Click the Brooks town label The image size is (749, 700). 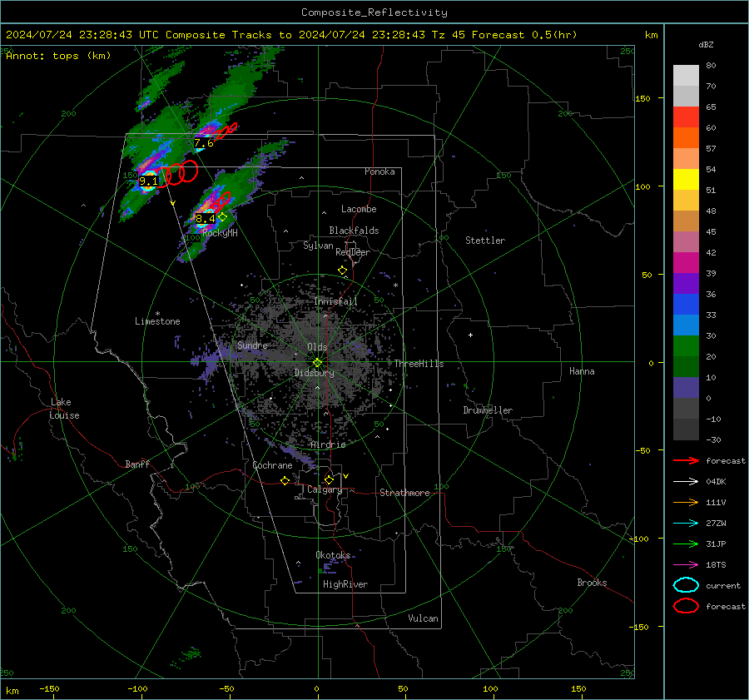click(x=592, y=583)
